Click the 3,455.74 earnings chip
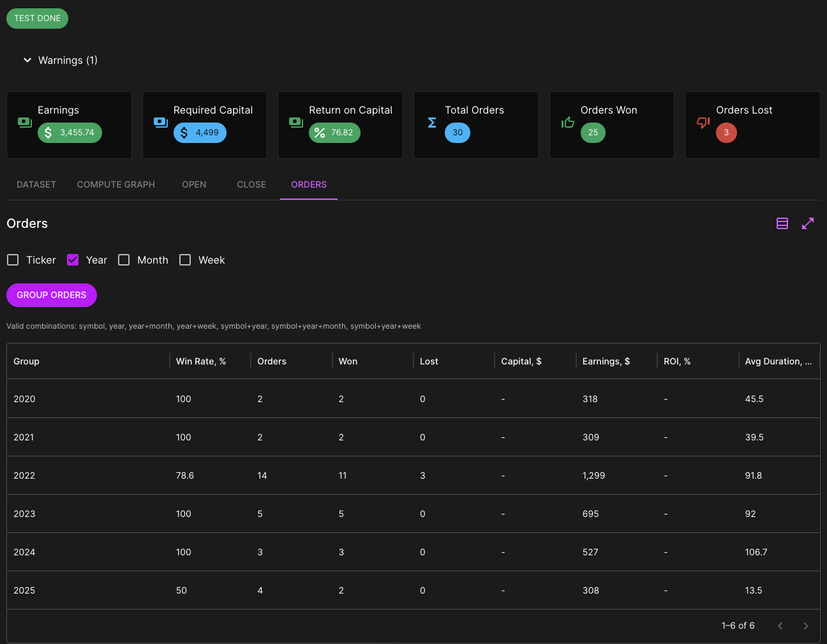 [70, 133]
